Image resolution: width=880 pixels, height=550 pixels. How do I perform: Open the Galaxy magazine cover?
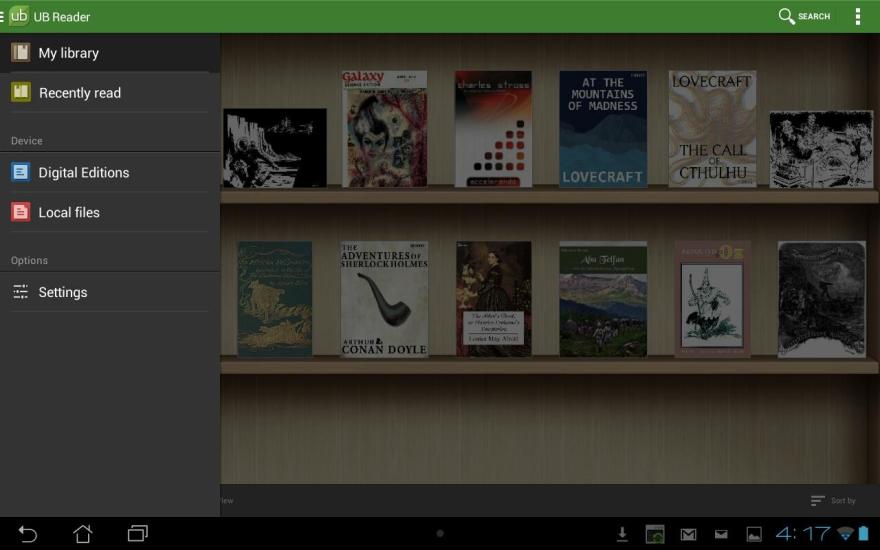coord(384,129)
